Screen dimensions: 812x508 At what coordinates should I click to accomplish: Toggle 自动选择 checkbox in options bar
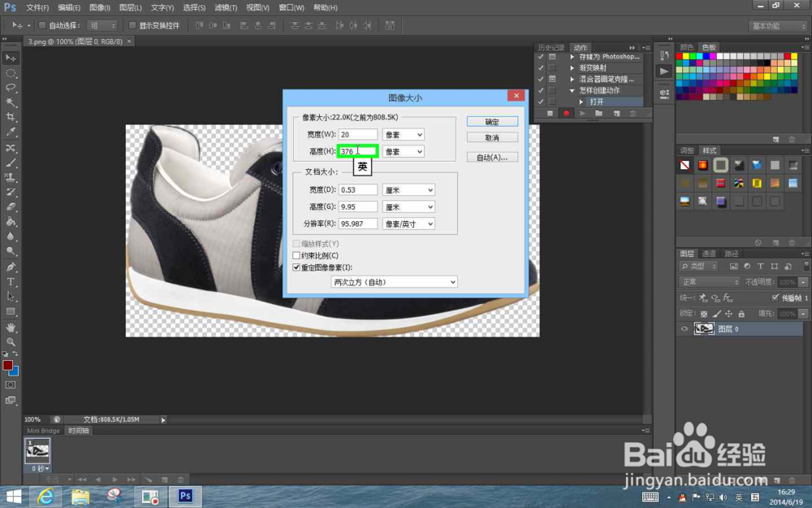pyautogui.click(x=42, y=25)
